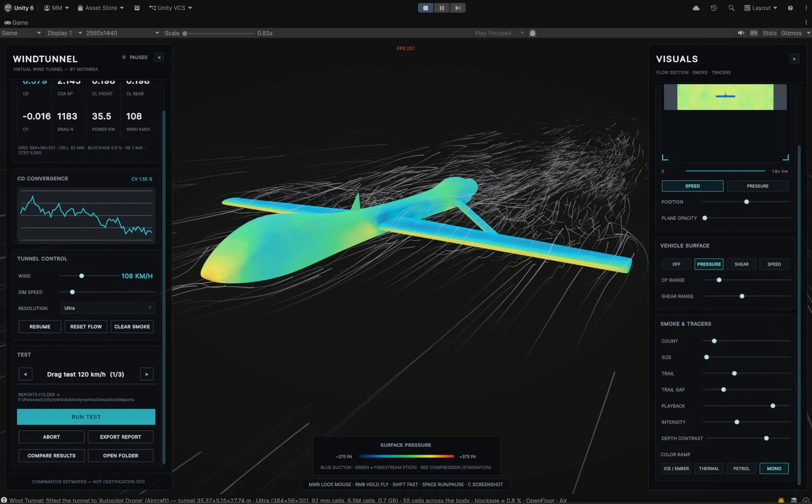The height and width of the screenshot is (504, 812).
Task: Click EXPORT REPORT
Action: (121, 437)
